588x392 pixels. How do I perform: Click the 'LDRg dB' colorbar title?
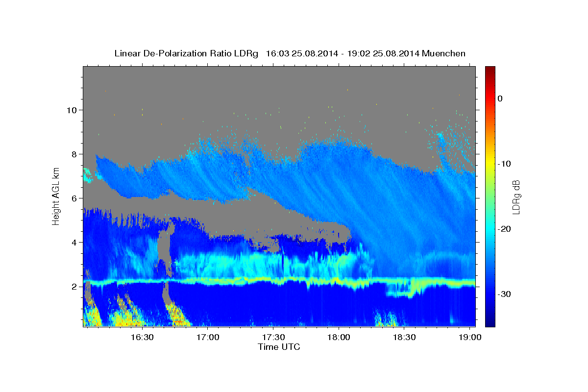516,197
